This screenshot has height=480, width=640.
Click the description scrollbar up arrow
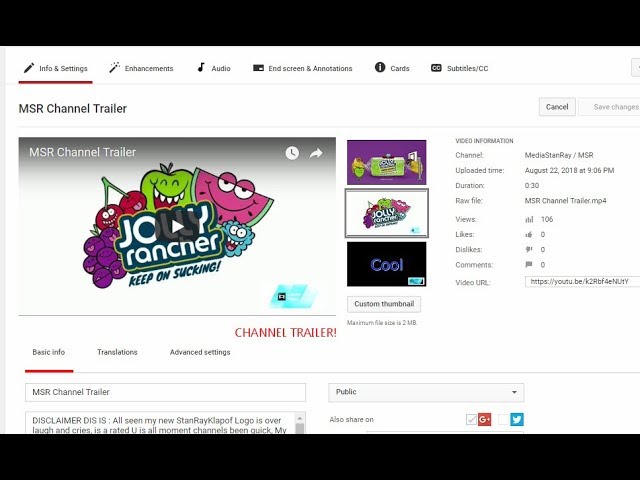(x=300, y=418)
